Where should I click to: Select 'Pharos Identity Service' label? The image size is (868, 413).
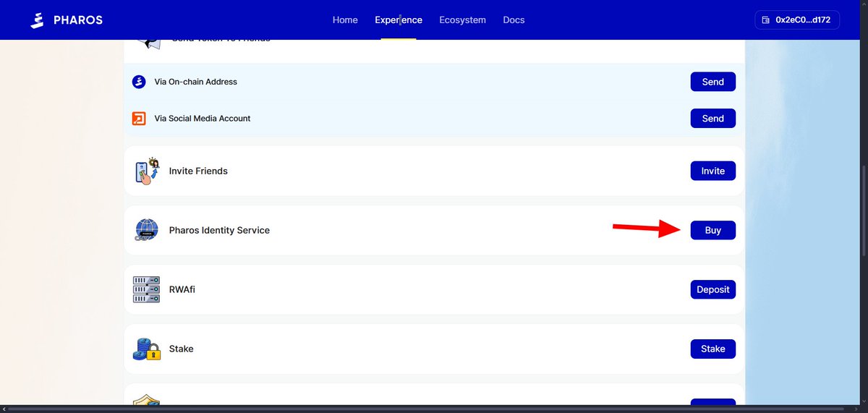click(219, 230)
